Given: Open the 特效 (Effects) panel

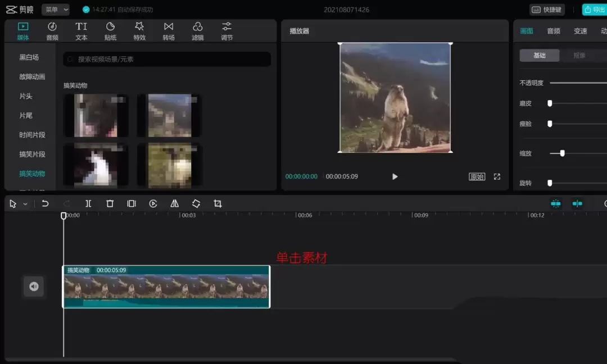Looking at the screenshot, I should coord(140,30).
